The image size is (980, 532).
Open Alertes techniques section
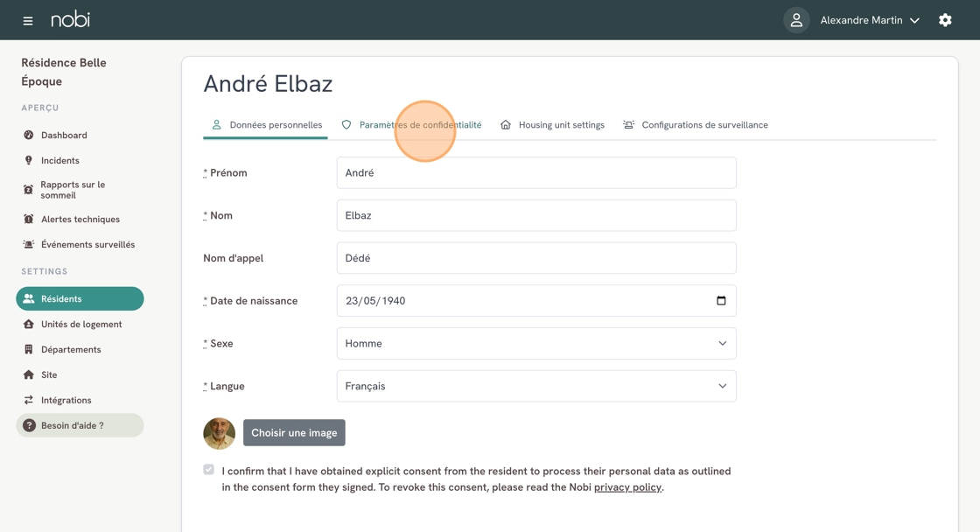[80, 220]
